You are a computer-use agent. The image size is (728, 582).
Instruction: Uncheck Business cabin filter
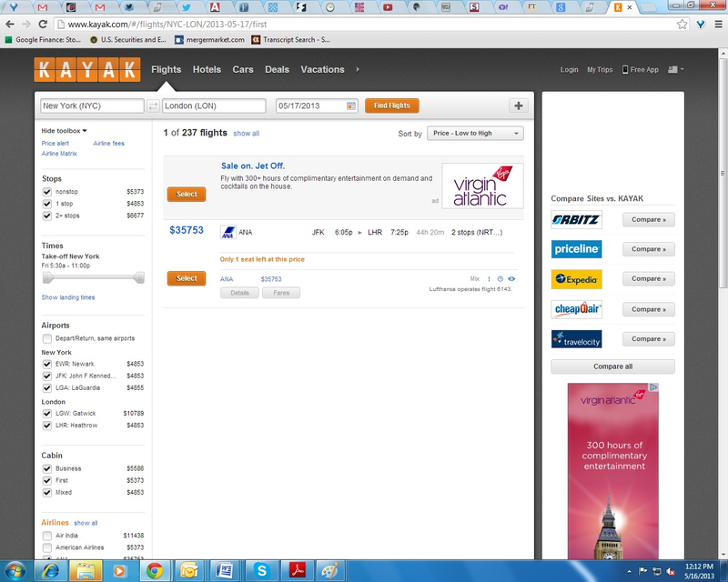click(47, 468)
